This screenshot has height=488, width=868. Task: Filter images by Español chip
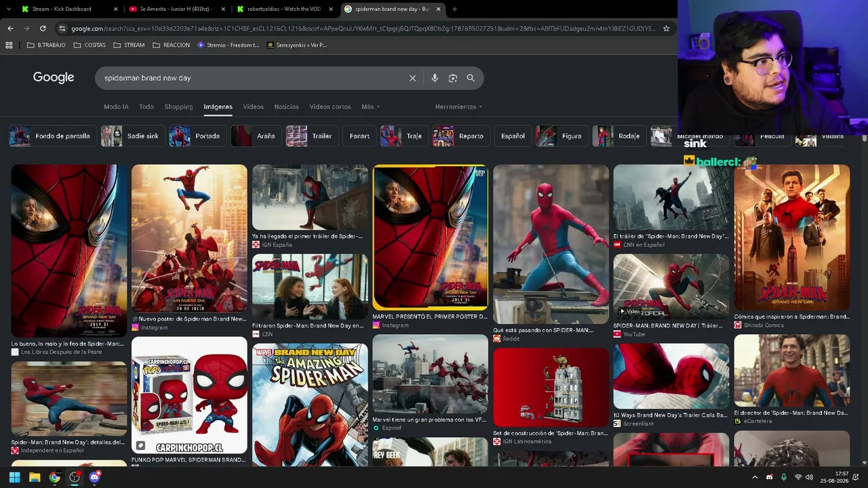click(x=513, y=136)
